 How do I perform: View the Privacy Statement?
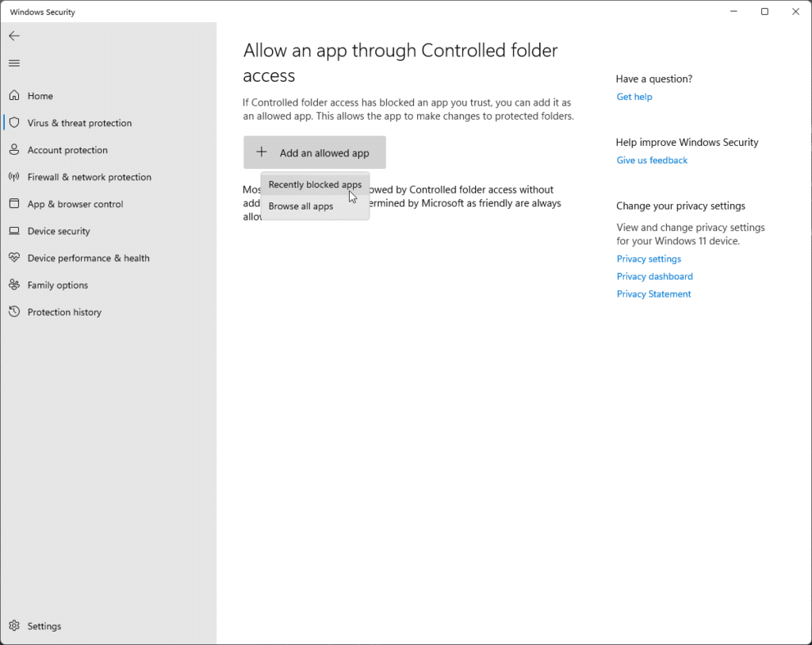click(653, 294)
